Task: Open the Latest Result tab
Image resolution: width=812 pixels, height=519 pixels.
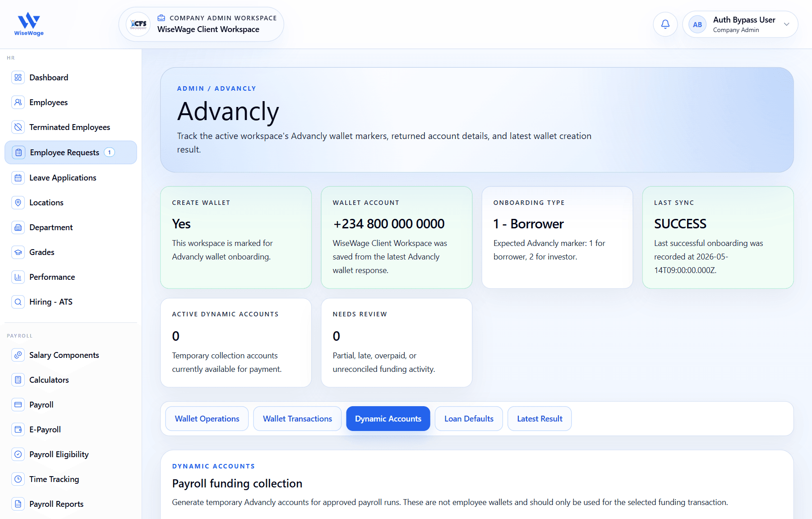Action: [540, 419]
